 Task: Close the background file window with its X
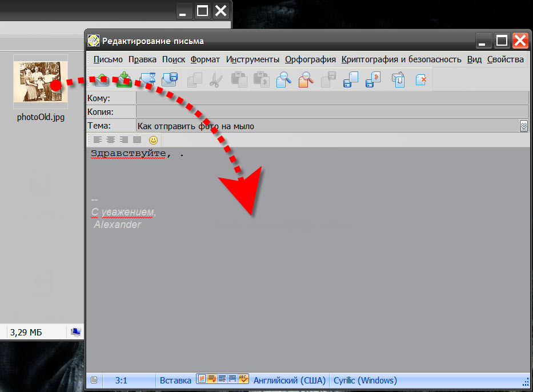221,11
